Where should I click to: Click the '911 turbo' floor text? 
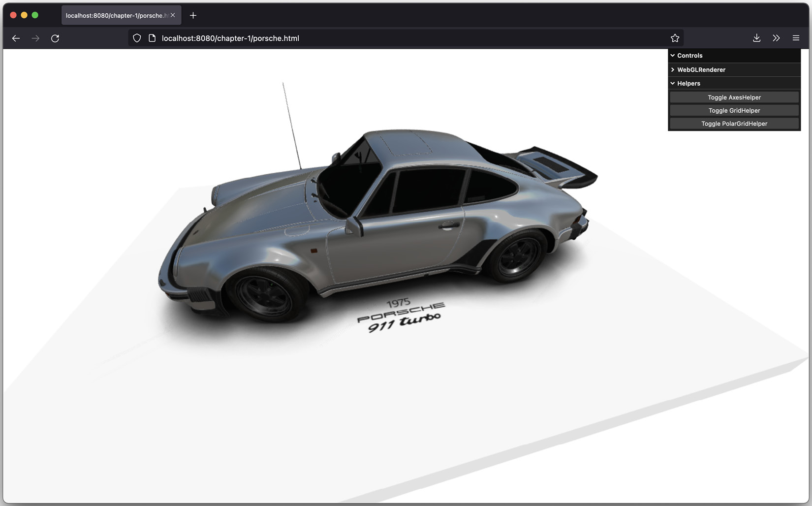click(x=404, y=322)
